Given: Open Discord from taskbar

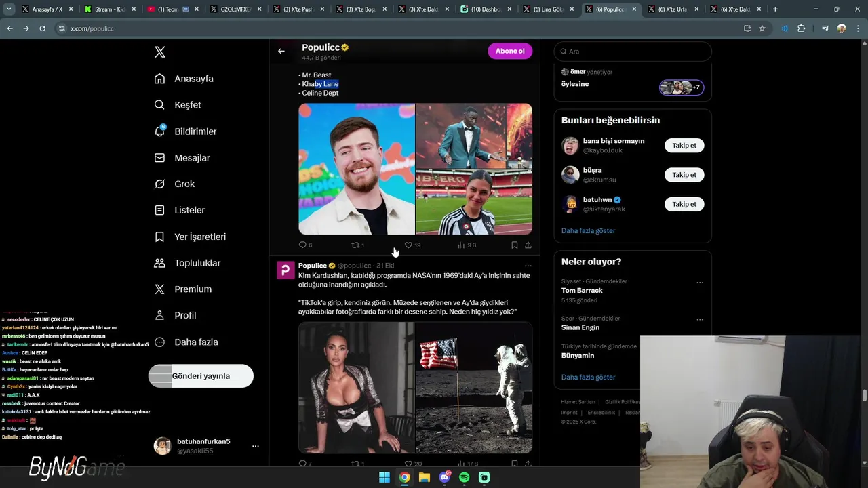Looking at the screenshot, I should pyautogui.click(x=445, y=477).
